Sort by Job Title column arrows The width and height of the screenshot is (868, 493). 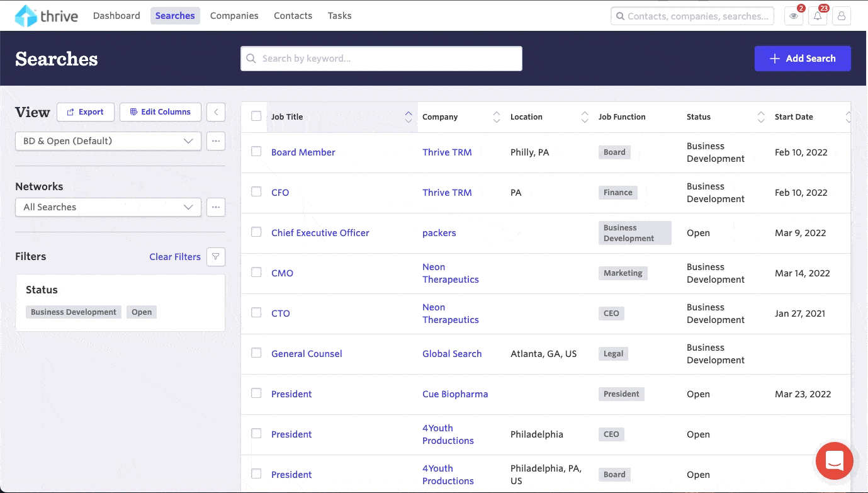(409, 117)
